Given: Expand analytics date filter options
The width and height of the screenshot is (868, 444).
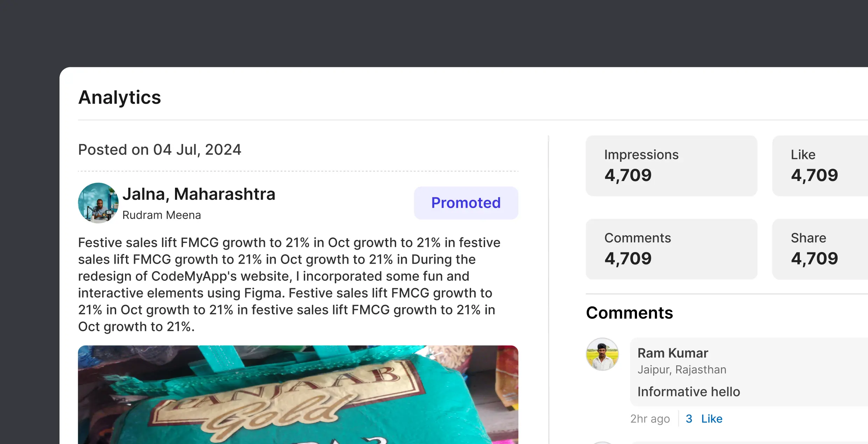Looking at the screenshot, I should pyautogui.click(x=160, y=149).
